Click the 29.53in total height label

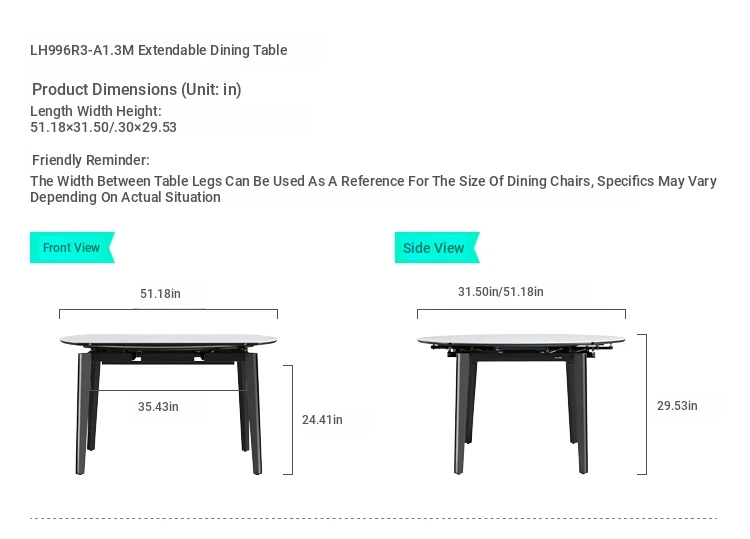click(x=677, y=406)
